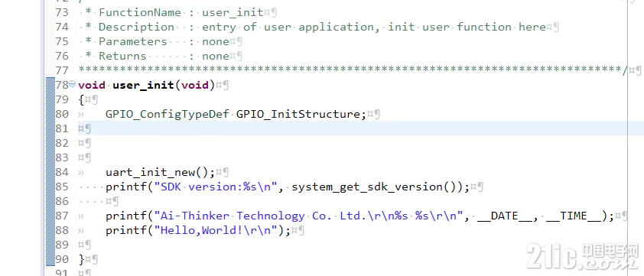
Task: Click line number 84 in gutter
Action: [x=62, y=172]
